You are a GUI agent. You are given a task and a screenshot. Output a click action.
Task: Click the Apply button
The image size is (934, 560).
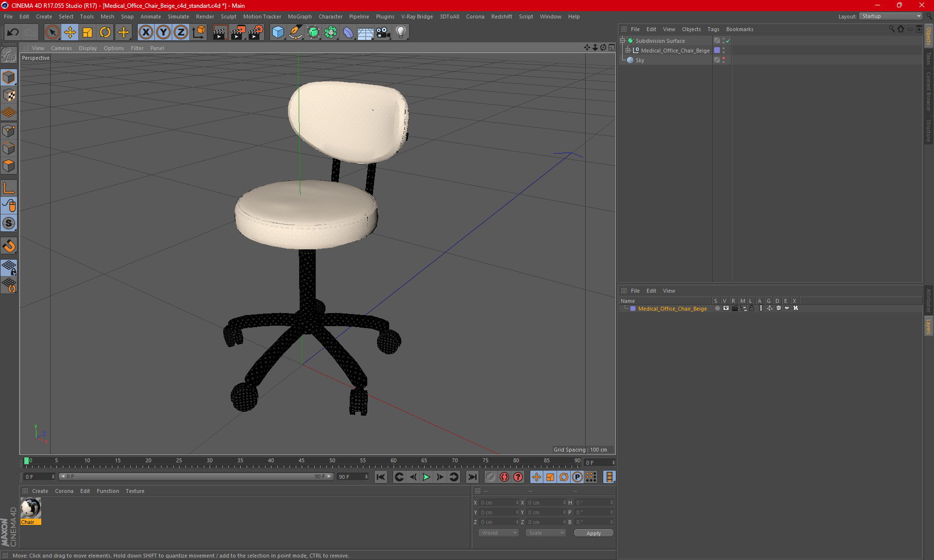[593, 533]
